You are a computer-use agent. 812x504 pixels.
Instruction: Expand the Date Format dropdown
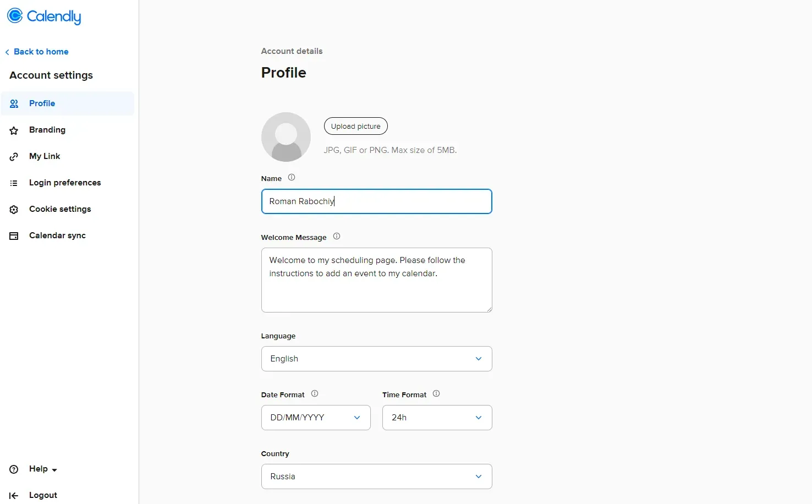(x=316, y=418)
